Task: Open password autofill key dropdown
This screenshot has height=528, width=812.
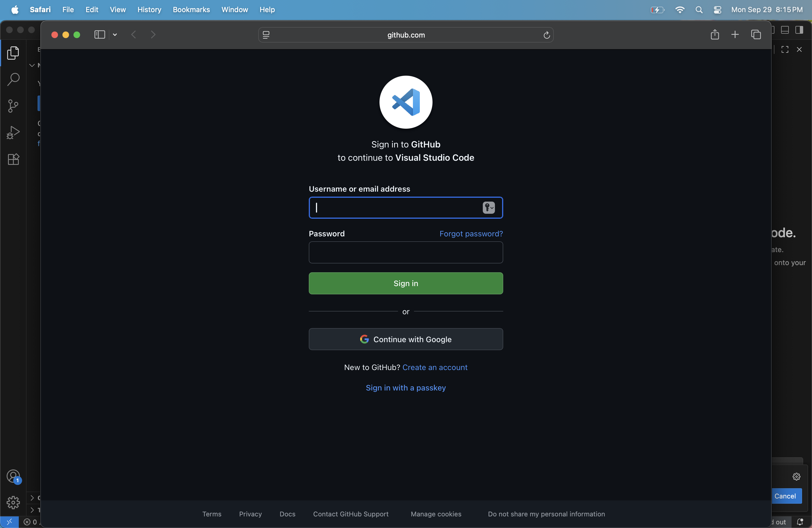Action: 489,207
